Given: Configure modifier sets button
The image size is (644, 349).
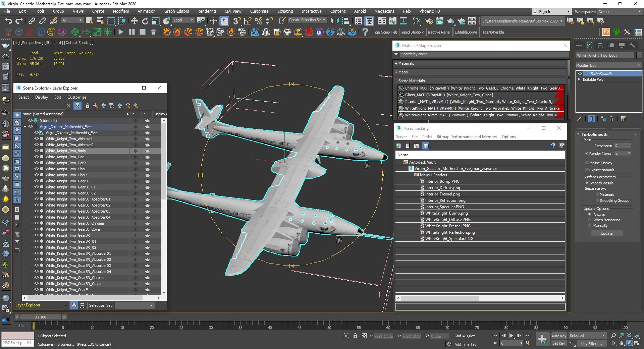Looking at the screenshot, I should (623, 119).
